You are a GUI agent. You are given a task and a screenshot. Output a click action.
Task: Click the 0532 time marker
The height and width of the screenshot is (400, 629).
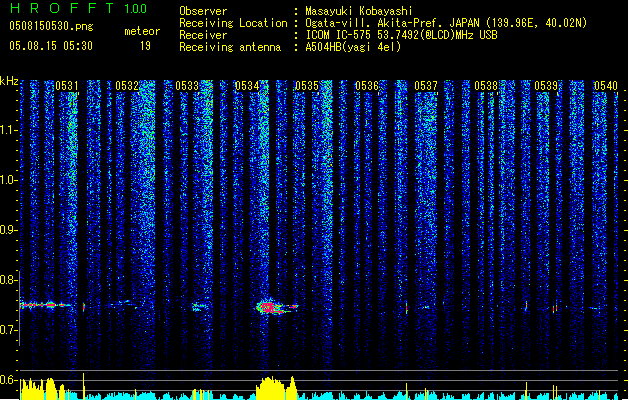point(127,86)
